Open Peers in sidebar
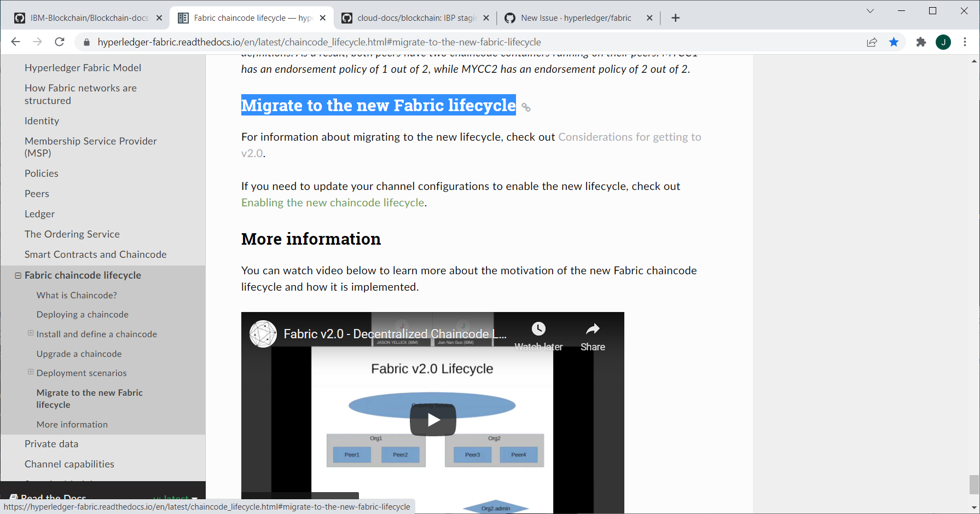This screenshot has height=514, width=980. click(x=37, y=194)
